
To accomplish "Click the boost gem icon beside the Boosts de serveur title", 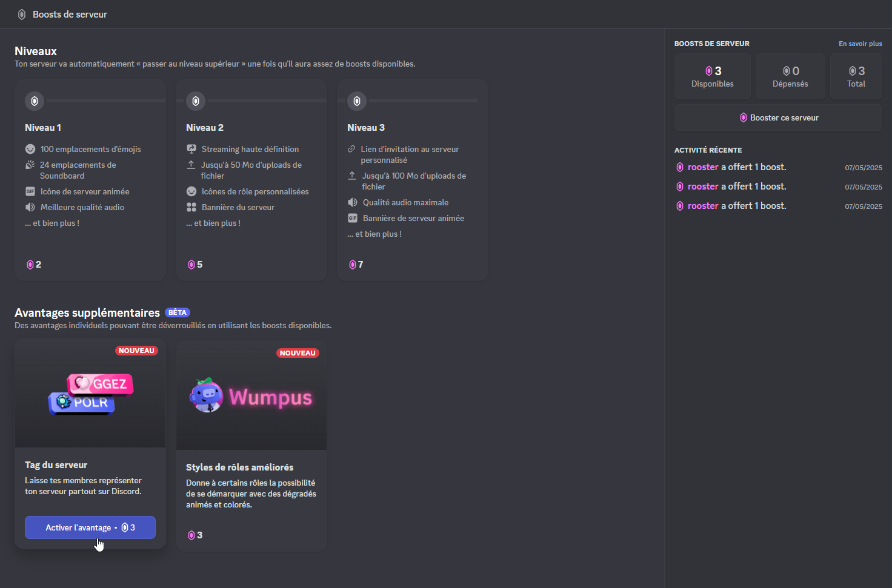I will pos(22,15).
